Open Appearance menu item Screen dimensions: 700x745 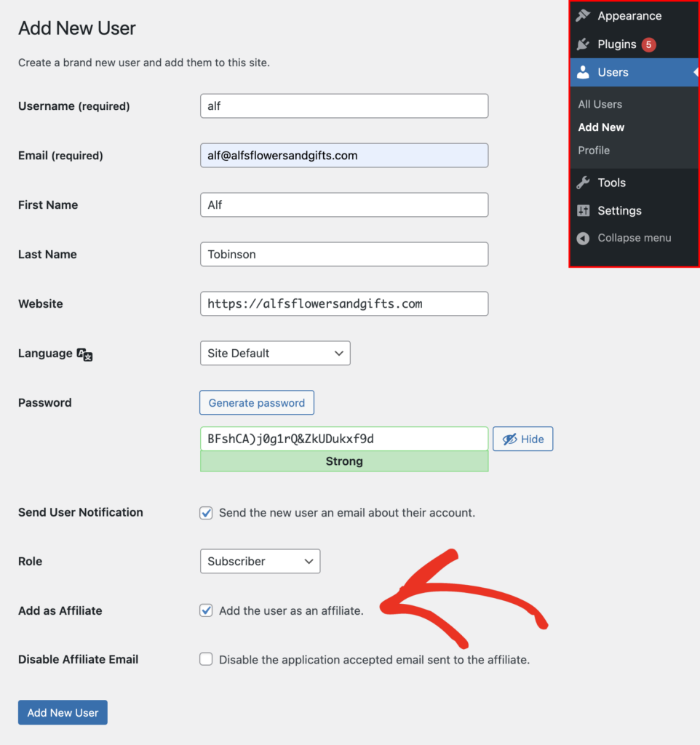pyautogui.click(x=635, y=16)
